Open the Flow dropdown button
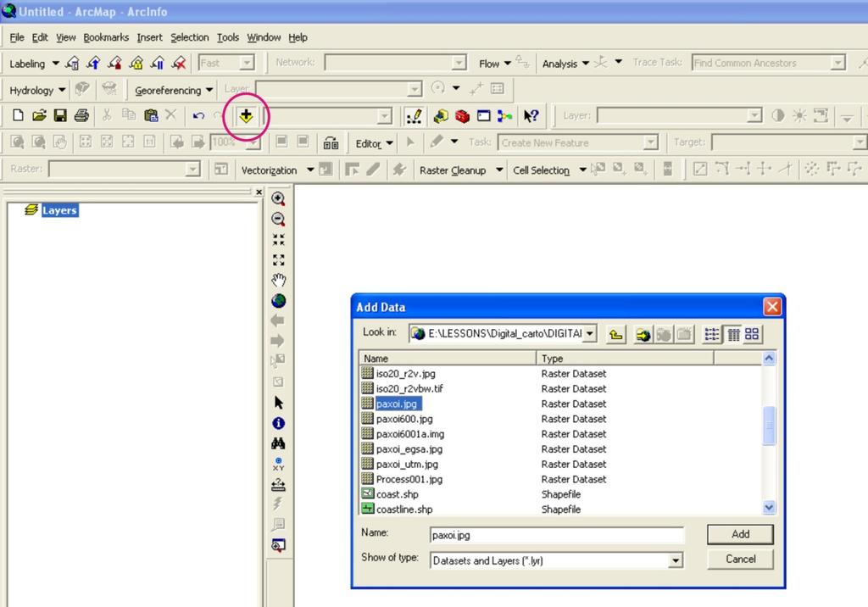Screen dimensions: 868x607 pyautogui.click(x=494, y=63)
